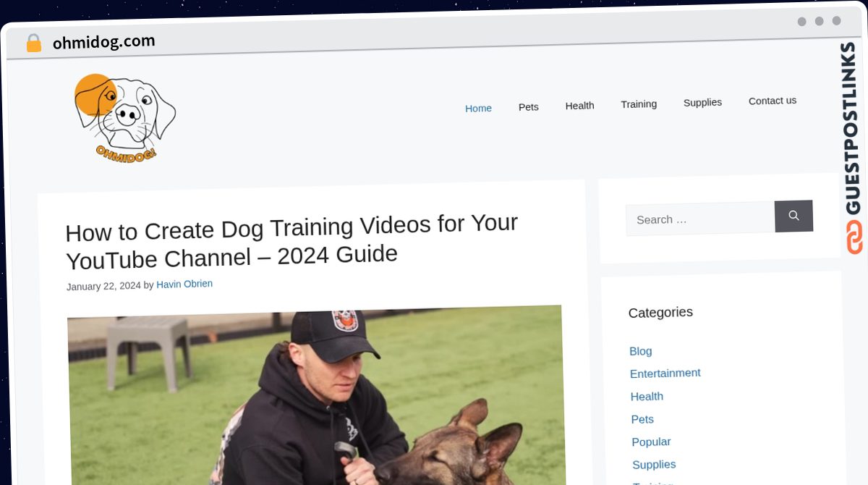This screenshot has height=485, width=868.
Task: Focus the Search input field
Action: (700, 219)
